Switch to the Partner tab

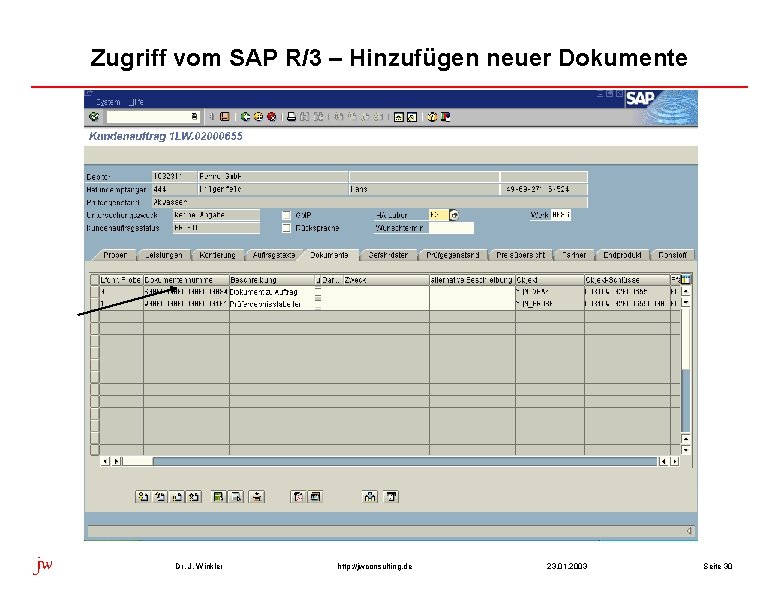coord(574,255)
